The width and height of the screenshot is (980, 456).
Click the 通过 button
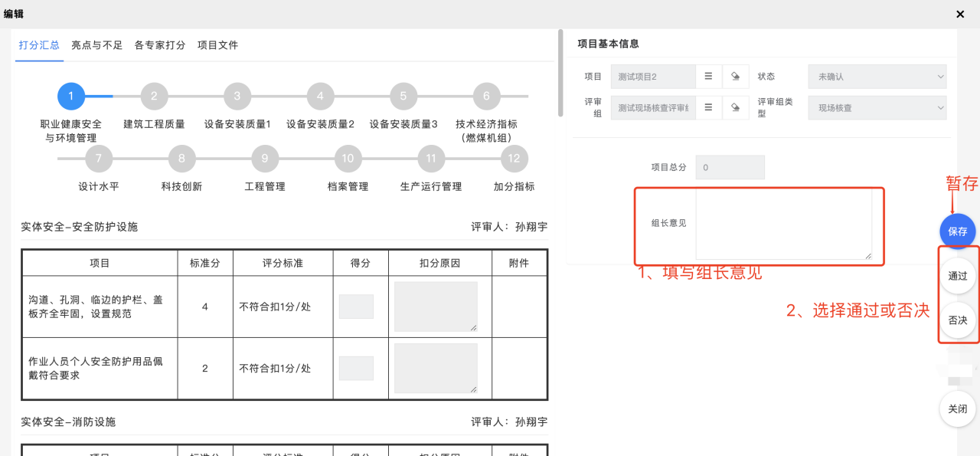[958, 276]
